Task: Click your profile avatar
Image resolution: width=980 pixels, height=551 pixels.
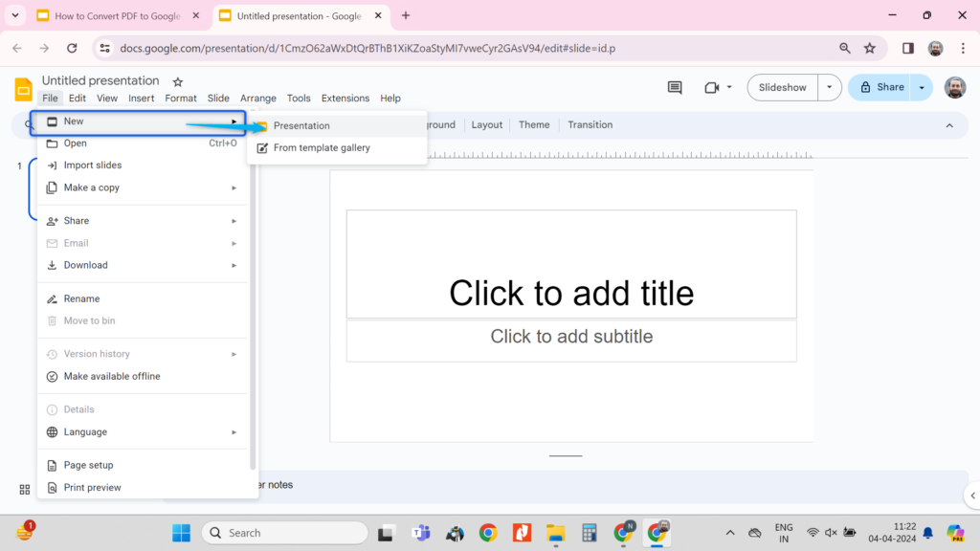Action: coord(957,87)
